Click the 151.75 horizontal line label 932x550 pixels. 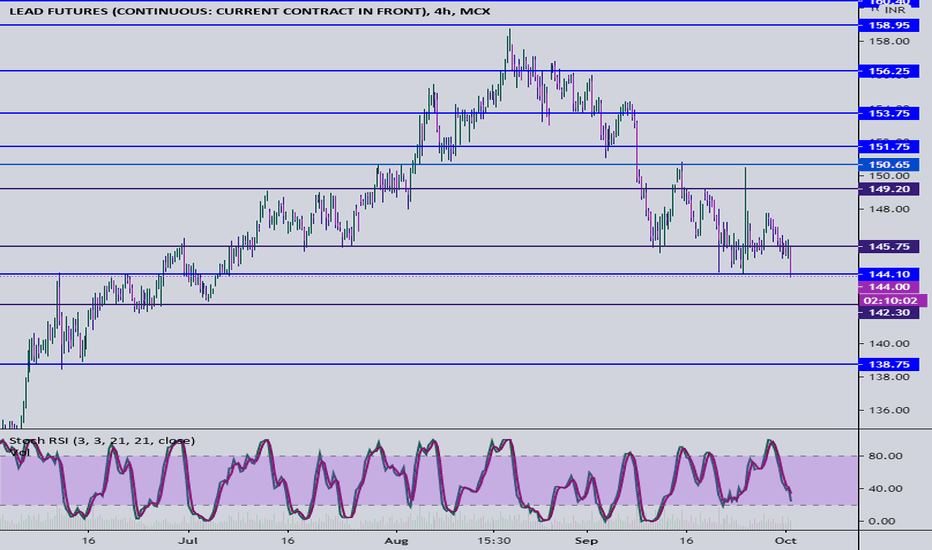[889, 146]
